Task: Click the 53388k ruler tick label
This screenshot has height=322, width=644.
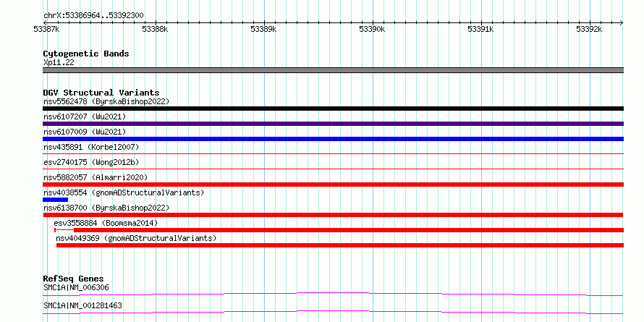Action: [x=155, y=30]
